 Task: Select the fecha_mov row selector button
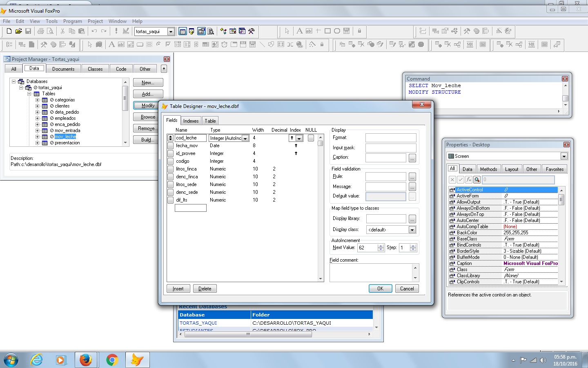pyautogui.click(x=170, y=146)
